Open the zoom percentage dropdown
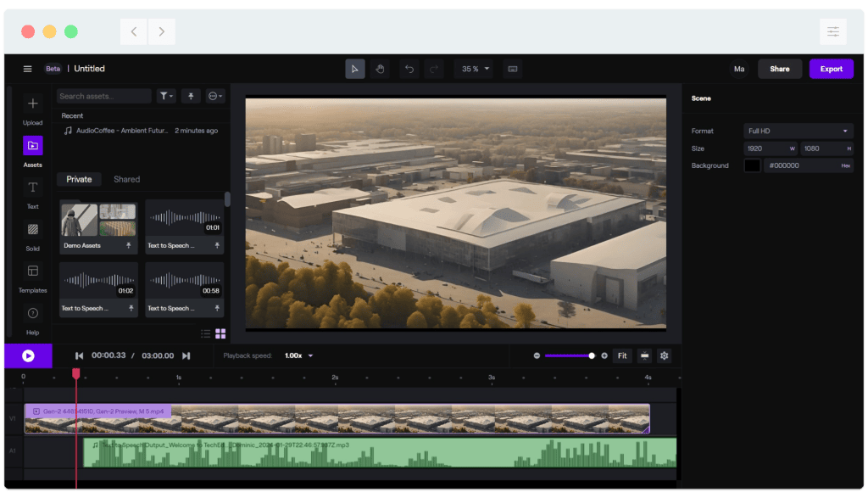Image resolution: width=868 pixels, height=498 pixels. [x=475, y=69]
